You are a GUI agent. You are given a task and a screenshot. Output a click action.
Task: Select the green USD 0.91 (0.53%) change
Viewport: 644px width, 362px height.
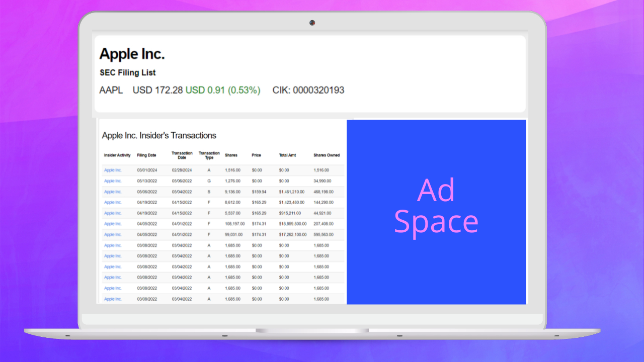click(222, 90)
